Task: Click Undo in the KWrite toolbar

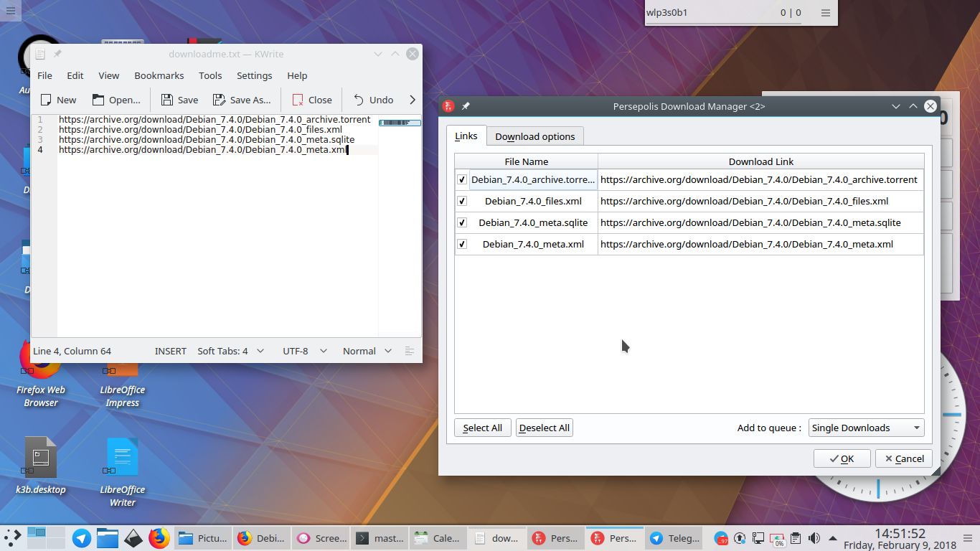Action: pyautogui.click(x=373, y=100)
